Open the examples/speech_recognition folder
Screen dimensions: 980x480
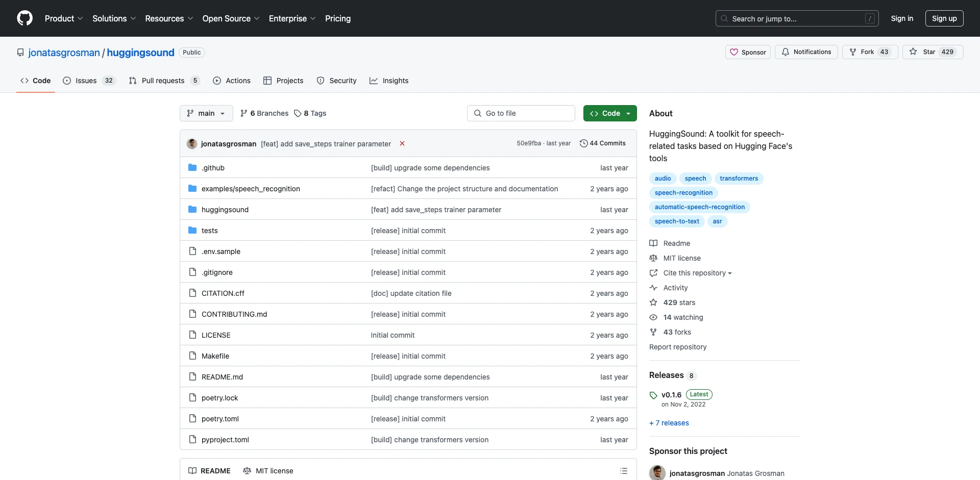click(x=251, y=189)
